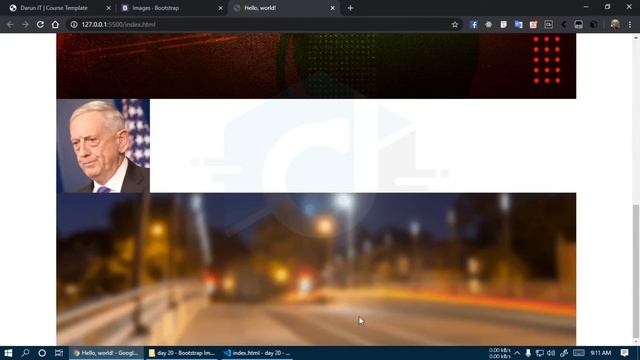640x360 pixels.
Task: Open the volume control tray icon
Action: point(551,353)
